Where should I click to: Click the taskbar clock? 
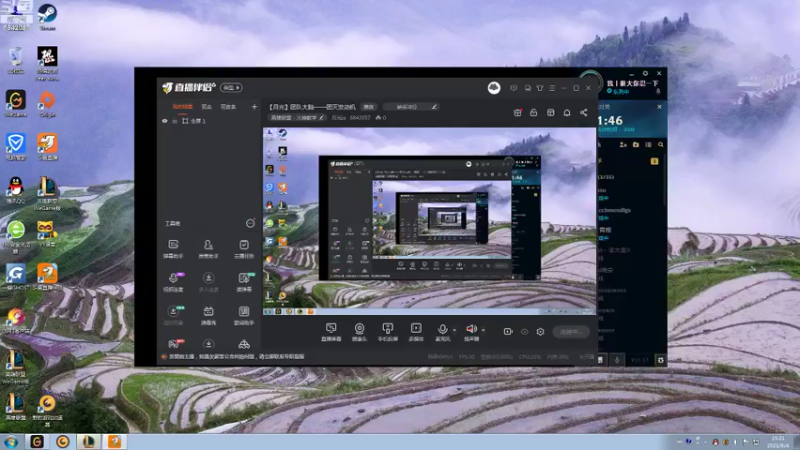pos(778,441)
